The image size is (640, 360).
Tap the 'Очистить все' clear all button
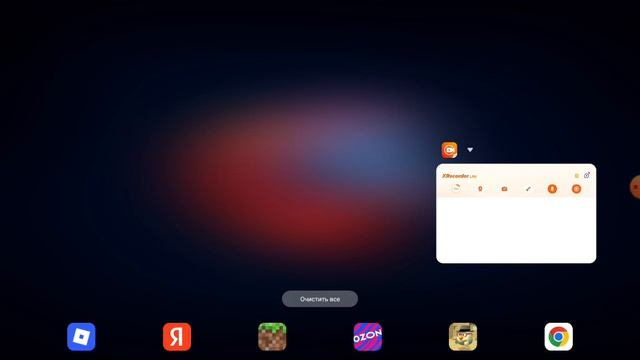[320, 299]
